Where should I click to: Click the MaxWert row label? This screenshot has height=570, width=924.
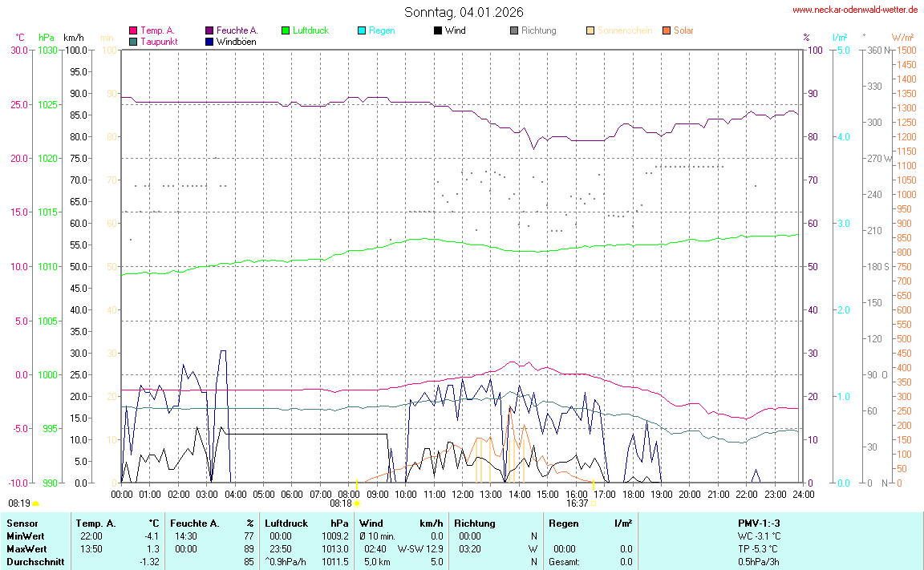[26, 549]
